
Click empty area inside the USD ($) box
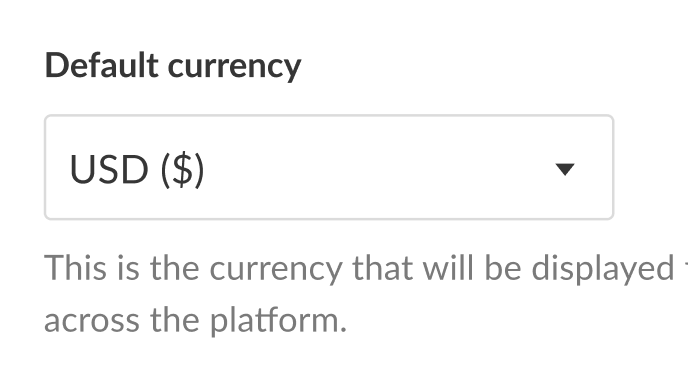point(377,169)
